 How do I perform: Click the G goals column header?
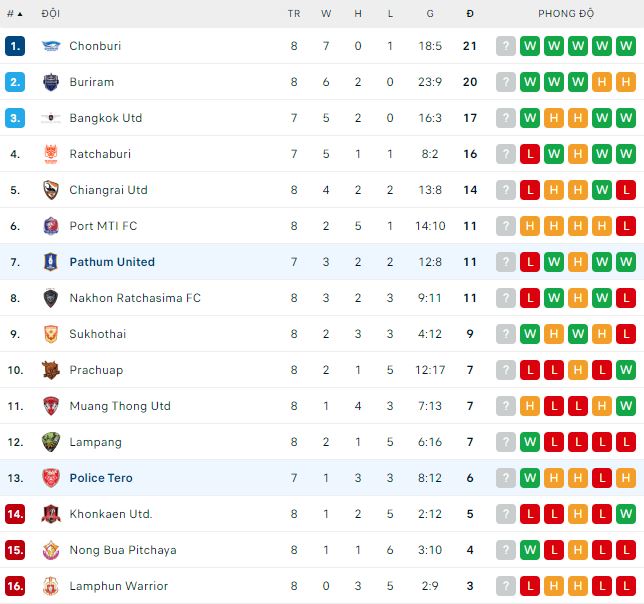tap(430, 13)
